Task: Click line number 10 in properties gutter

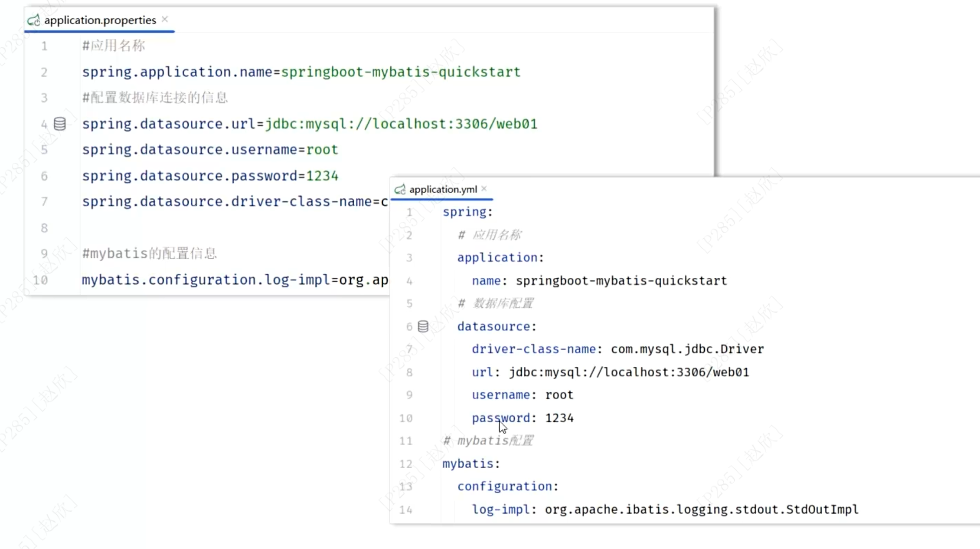Action: coord(41,280)
